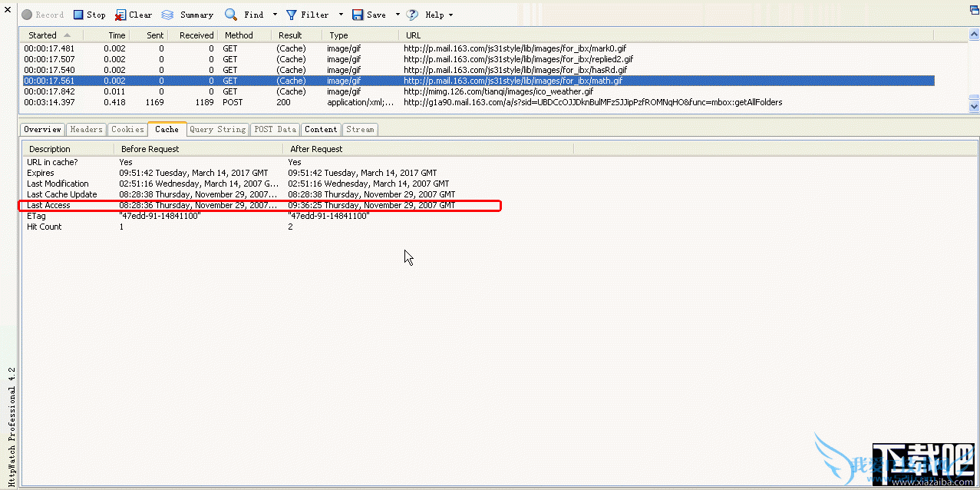
Task: Select the request for hasRd.gif
Action: tap(479, 70)
